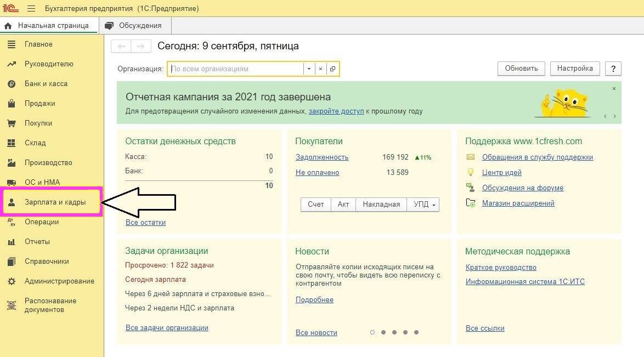
Task: Focus the organization input field
Action: pyautogui.click(x=236, y=69)
